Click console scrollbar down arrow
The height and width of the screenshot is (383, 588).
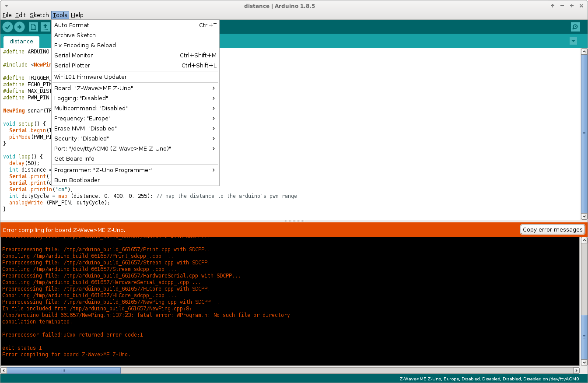tap(584, 362)
